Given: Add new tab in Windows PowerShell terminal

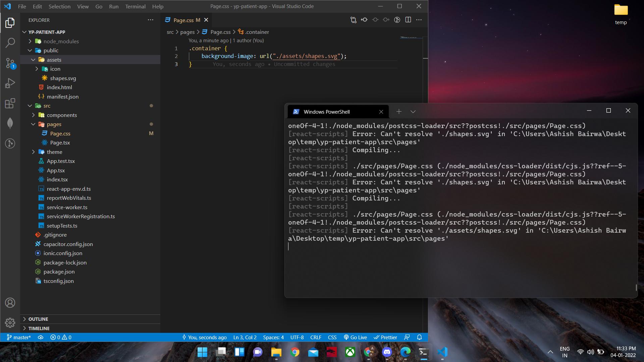Looking at the screenshot, I should (399, 112).
